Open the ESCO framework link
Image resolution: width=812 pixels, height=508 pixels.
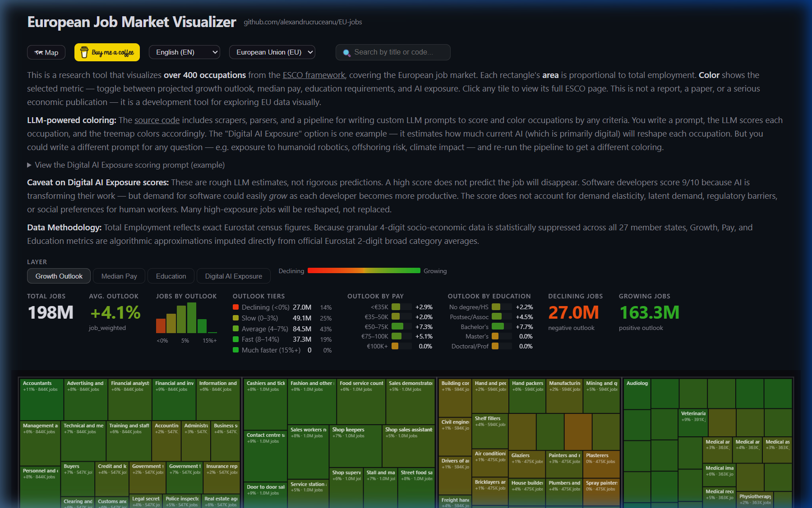(313, 75)
